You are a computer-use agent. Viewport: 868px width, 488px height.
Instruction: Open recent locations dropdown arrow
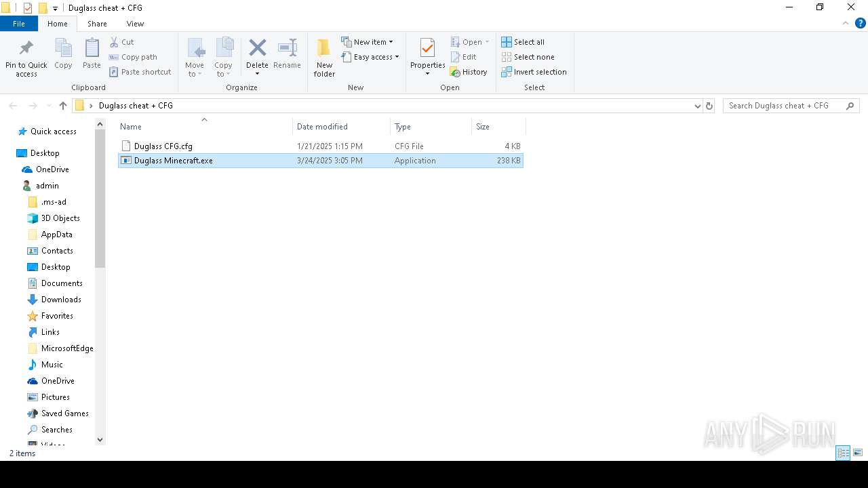[49, 106]
